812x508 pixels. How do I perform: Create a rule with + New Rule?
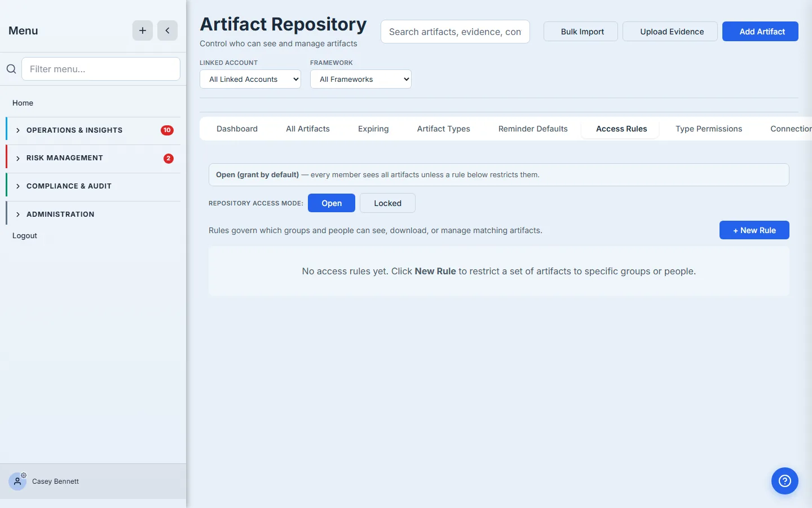click(x=754, y=230)
